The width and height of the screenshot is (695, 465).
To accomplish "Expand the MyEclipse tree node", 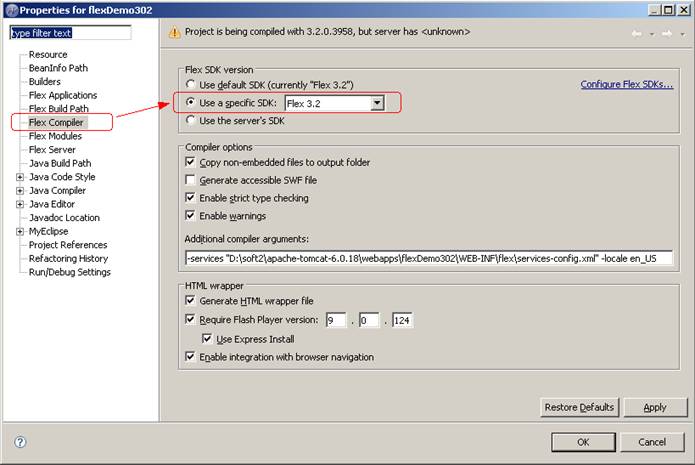I will coord(20,231).
